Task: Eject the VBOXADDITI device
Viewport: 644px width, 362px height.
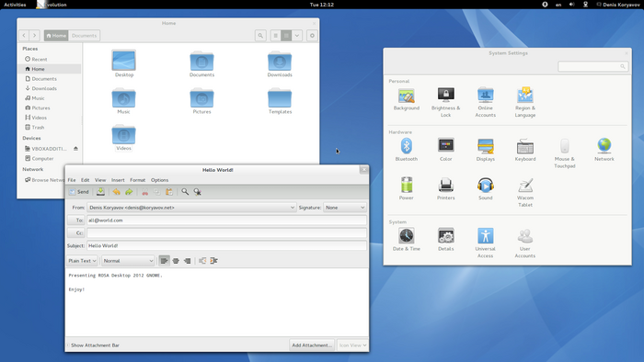Action: 75,149
